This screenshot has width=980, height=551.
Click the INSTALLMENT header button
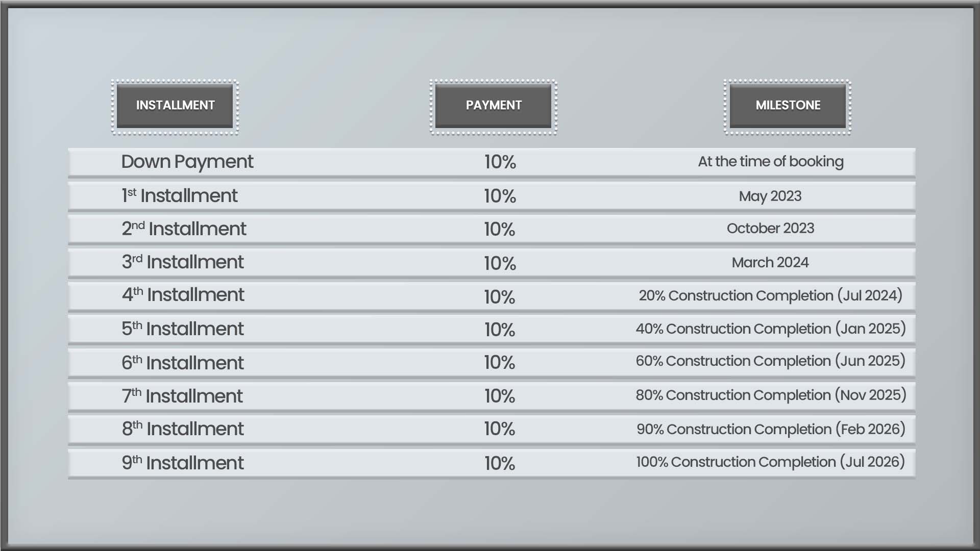point(175,106)
